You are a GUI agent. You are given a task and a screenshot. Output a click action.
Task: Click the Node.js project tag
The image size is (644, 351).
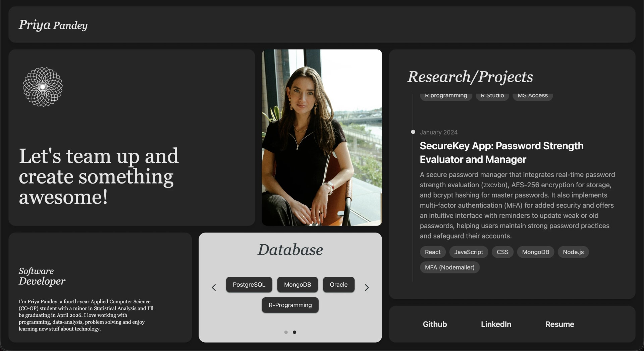[x=573, y=252]
